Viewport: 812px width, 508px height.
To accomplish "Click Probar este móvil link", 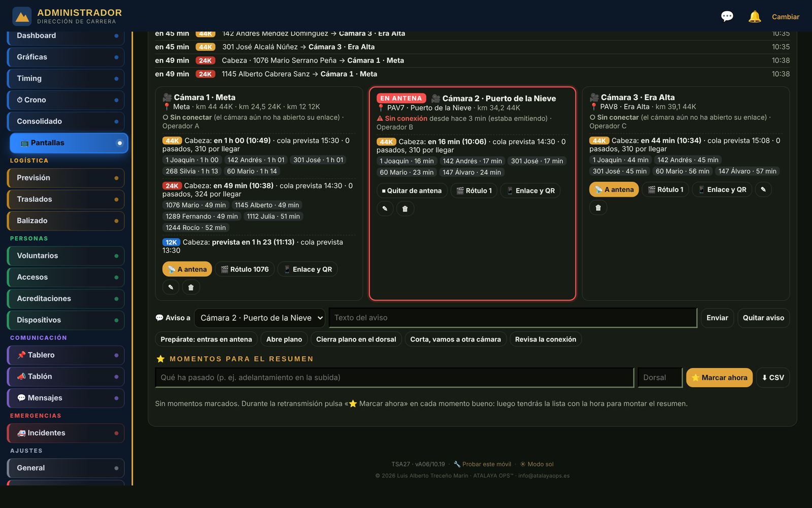I will coord(482,464).
